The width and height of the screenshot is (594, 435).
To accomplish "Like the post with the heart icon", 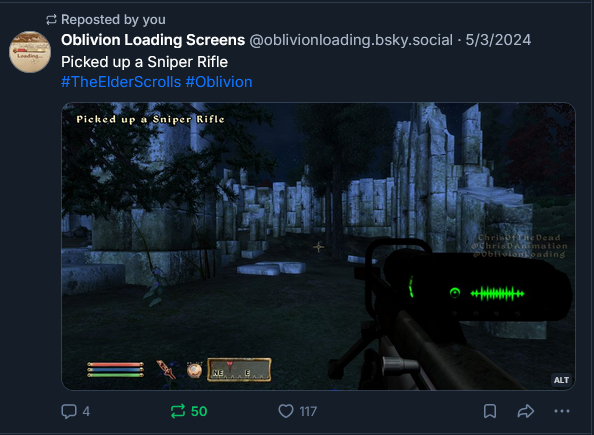I will click(x=286, y=411).
